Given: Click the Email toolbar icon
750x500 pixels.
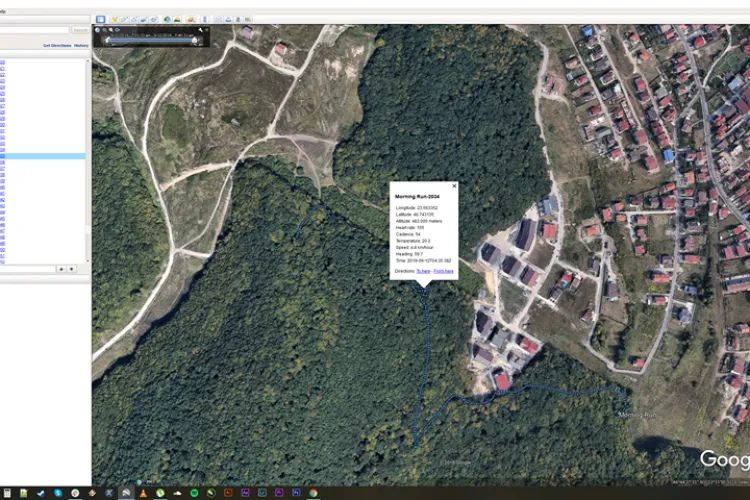Looking at the screenshot, I should point(219,19).
